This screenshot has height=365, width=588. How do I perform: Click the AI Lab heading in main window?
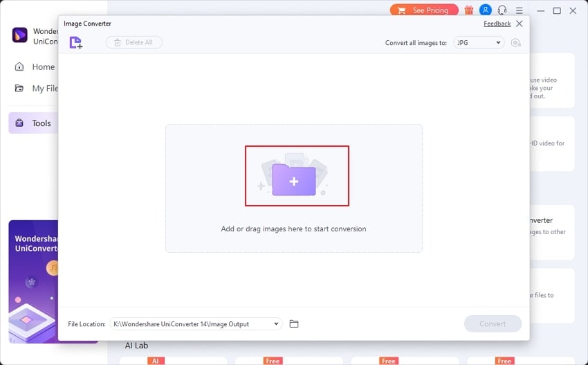tap(136, 346)
